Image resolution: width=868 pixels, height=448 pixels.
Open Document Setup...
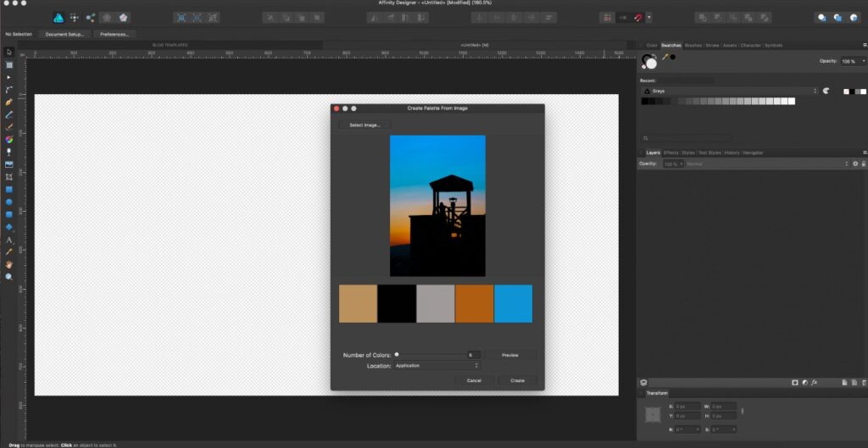point(64,34)
